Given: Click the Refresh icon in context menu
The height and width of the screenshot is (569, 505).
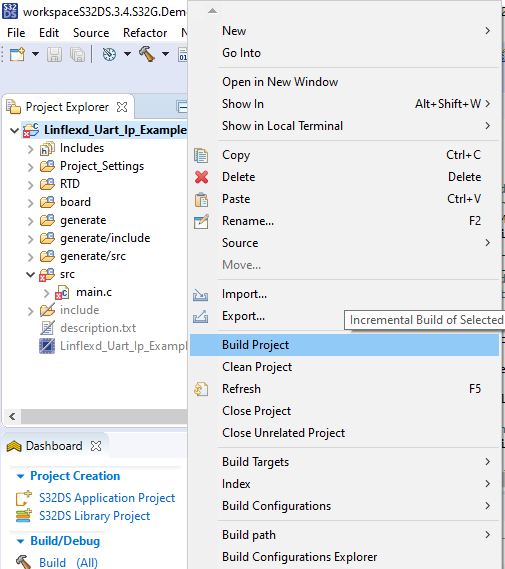Looking at the screenshot, I should pyautogui.click(x=201, y=389).
